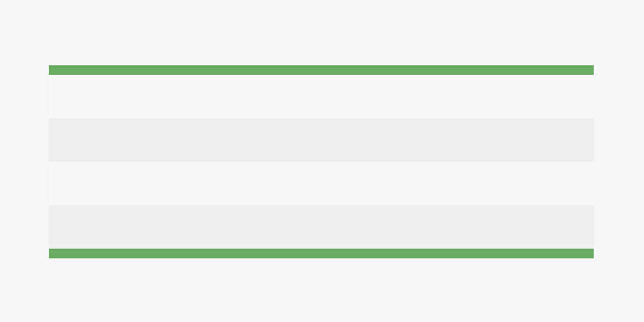644x322 pixels.
Task: Click the blank page area below the table
Action: click(321, 290)
